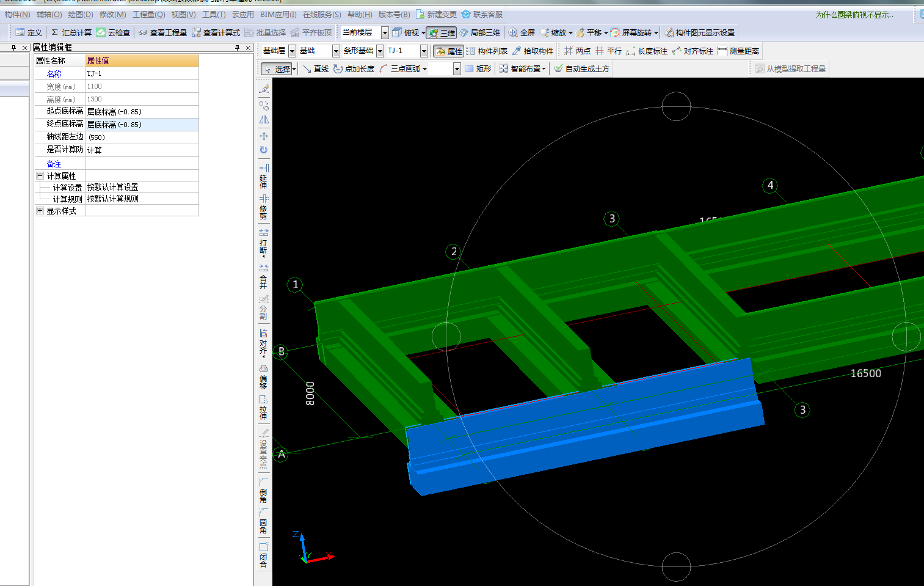Toggle the 三维 3D view button
The width and height of the screenshot is (924, 586).
(x=442, y=33)
